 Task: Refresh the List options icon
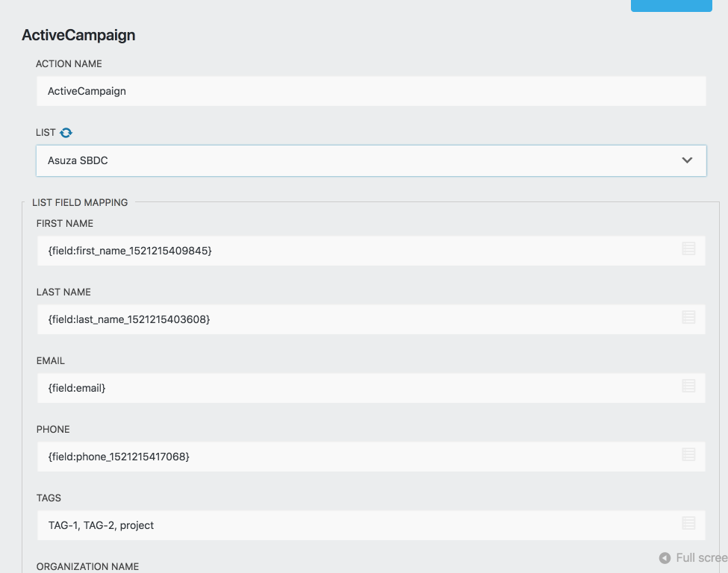pyautogui.click(x=66, y=133)
